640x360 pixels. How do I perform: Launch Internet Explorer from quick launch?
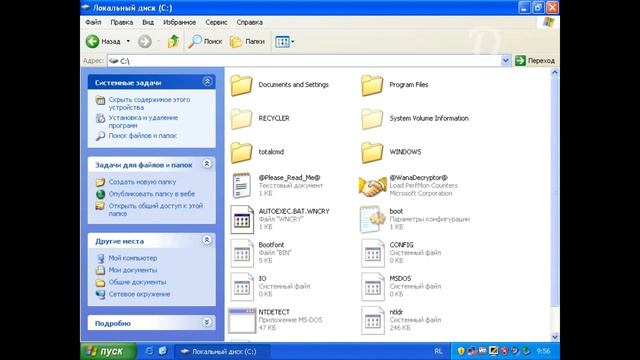(149, 351)
